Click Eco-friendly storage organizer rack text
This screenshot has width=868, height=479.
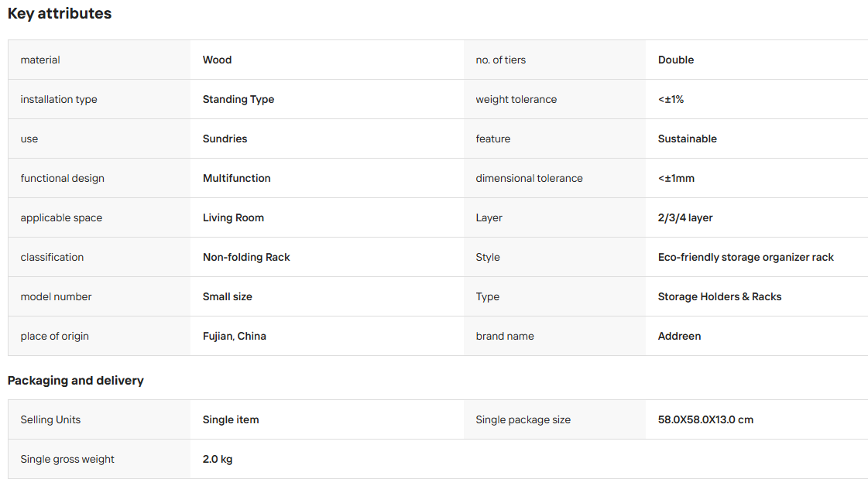(x=746, y=257)
